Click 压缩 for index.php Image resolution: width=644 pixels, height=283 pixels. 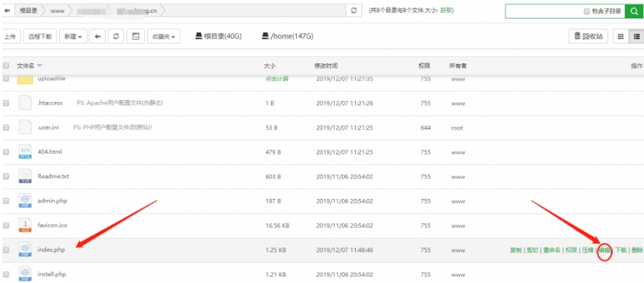(x=588, y=249)
